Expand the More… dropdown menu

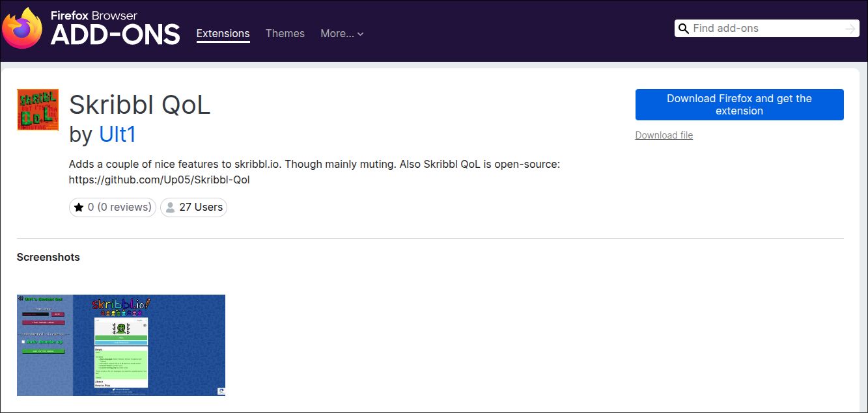tap(342, 34)
